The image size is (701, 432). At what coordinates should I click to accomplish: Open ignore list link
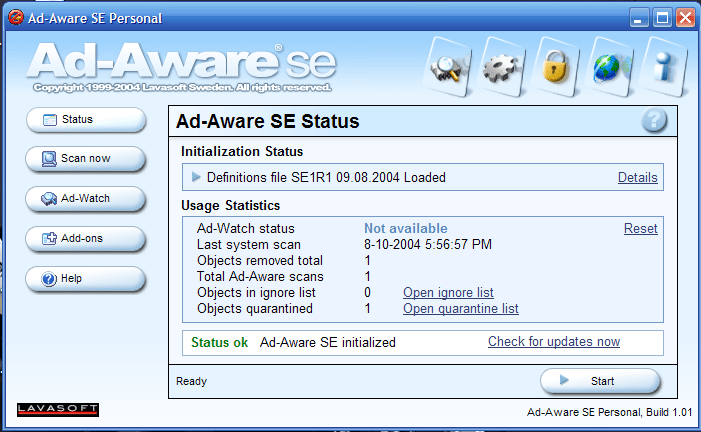pos(448,292)
